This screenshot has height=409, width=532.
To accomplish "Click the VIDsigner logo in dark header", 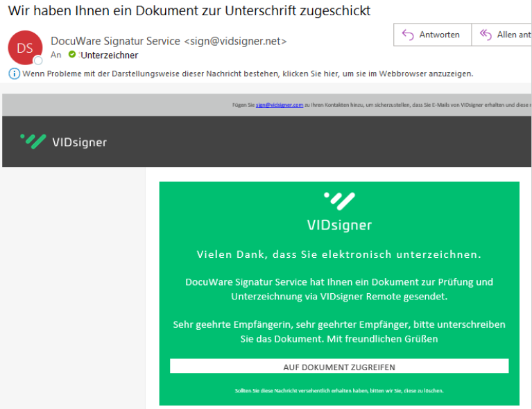I will [x=63, y=141].
